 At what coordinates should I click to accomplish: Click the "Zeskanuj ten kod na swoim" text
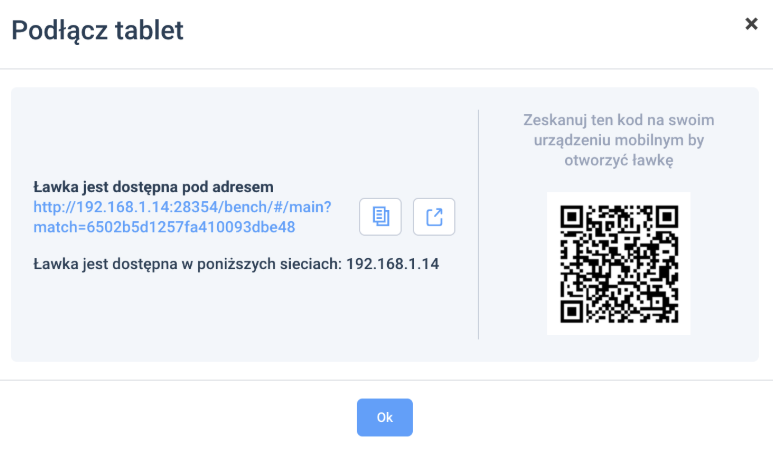pyautogui.click(x=618, y=120)
